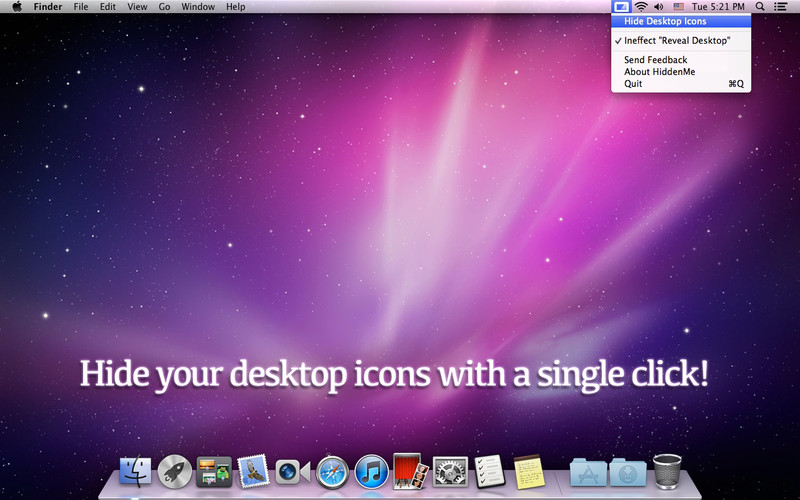Choose Send Feedback in HiddenMe menu
This screenshot has height=500, width=800.
(681, 60)
